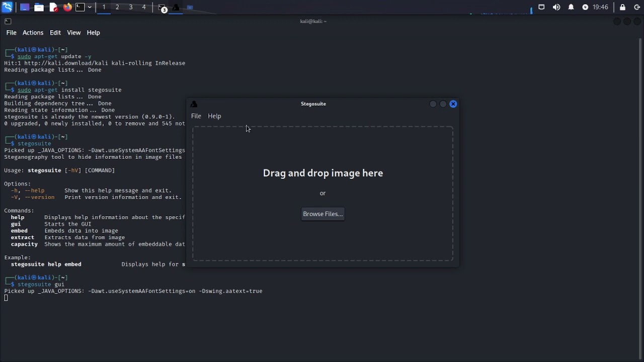The image size is (644, 362).
Task: Switch to workspace 1
Action: [x=104, y=7]
